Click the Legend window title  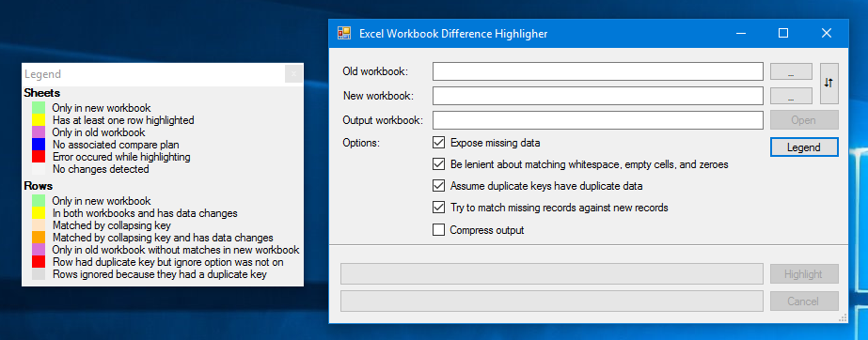(x=42, y=74)
